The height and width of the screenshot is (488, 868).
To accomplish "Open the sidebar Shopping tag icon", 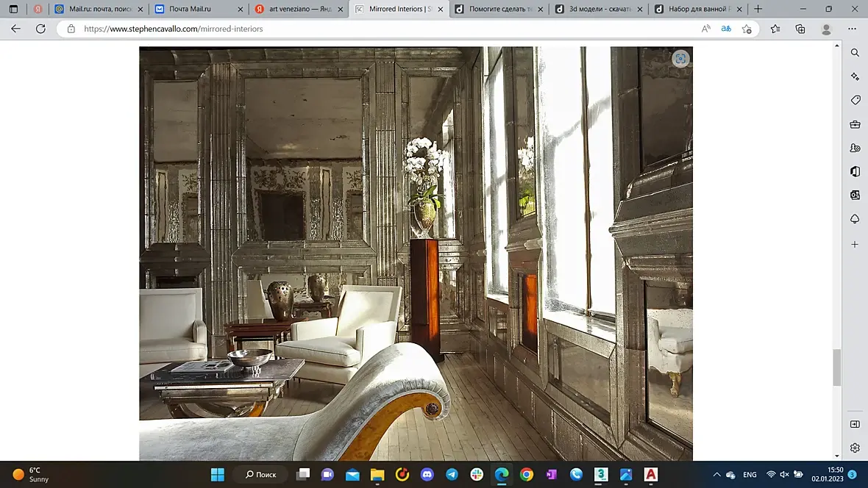I will pyautogui.click(x=855, y=100).
